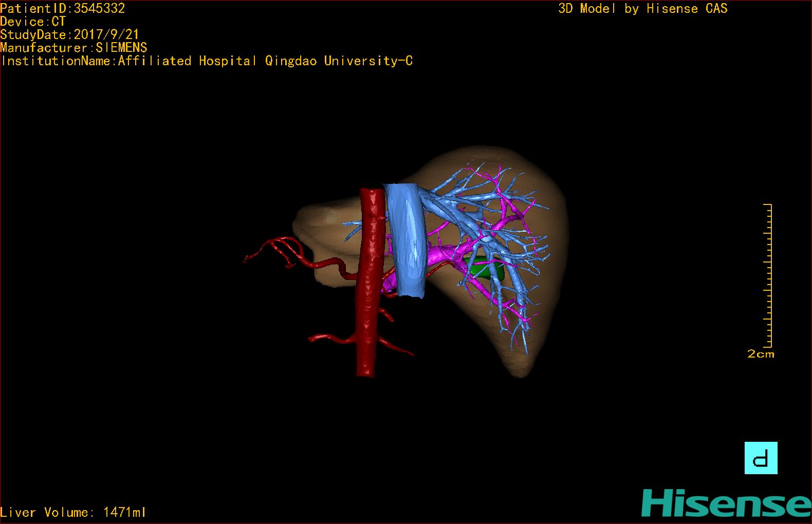Image resolution: width=812 pixels, height=524 pixels.
Task: Select the magenta portal vein trunk
Action: (442, 255)
